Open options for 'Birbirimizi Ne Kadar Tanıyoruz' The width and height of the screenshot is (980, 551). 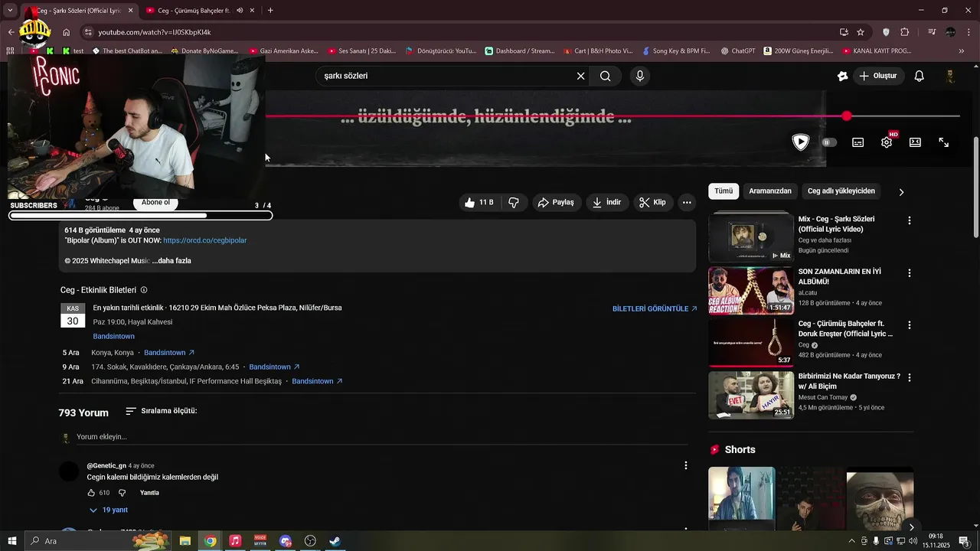pos(910,377)
